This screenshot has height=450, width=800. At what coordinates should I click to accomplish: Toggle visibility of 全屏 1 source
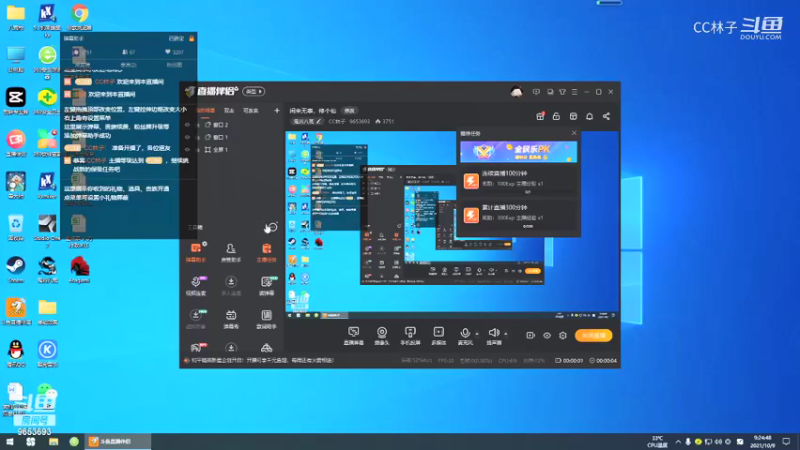coord(187,149)
